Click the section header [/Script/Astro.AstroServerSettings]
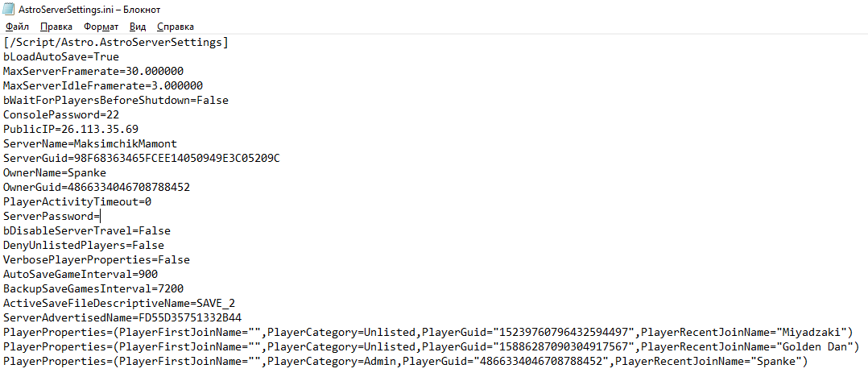The height and width of the screenshot is (377, 868). pos(116,42)
